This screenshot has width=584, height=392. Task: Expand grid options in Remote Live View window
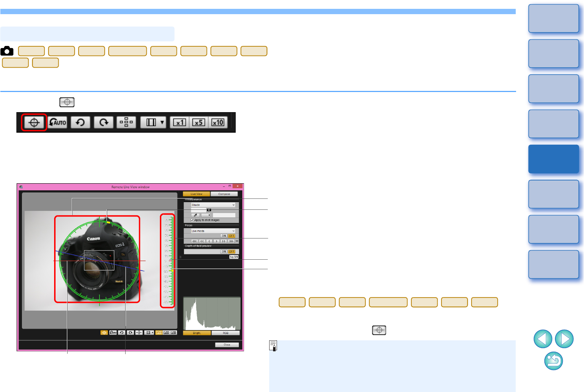click(x=149, y=333)
